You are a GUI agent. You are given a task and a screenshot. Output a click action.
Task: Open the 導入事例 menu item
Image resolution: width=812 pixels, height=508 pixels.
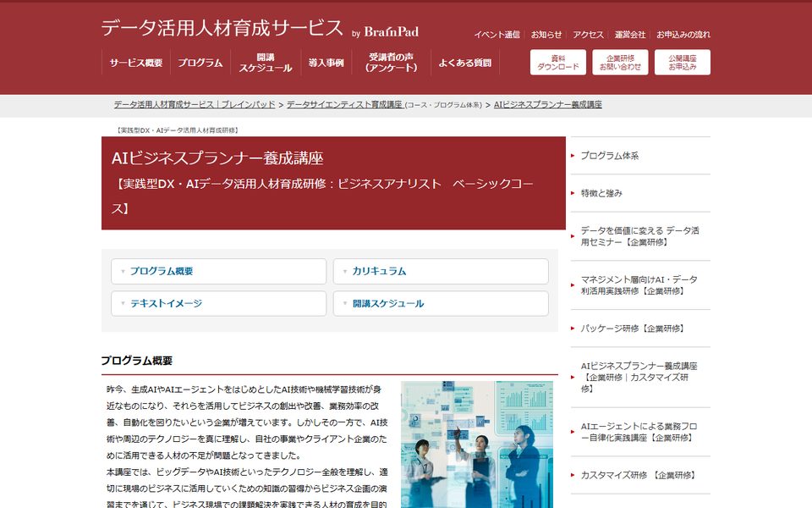tap(326, 63)
